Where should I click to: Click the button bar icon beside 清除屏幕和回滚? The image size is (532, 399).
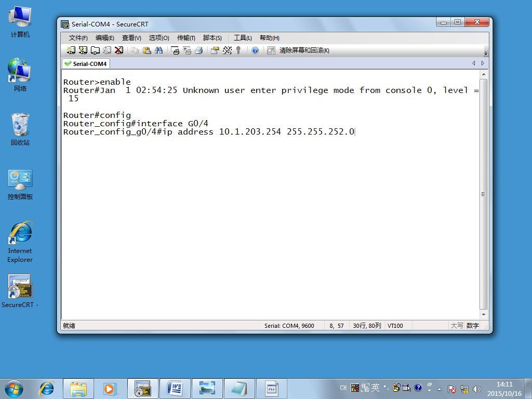271,50
